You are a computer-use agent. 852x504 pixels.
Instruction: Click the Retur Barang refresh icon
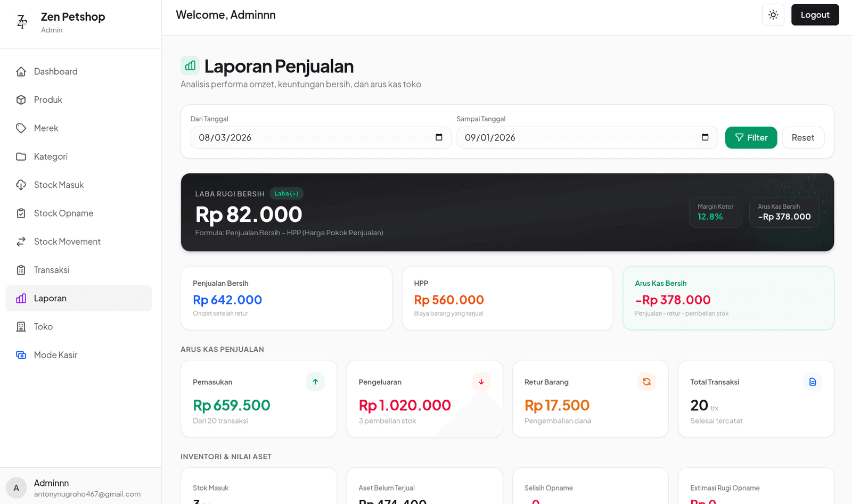[x=646, y=382]
